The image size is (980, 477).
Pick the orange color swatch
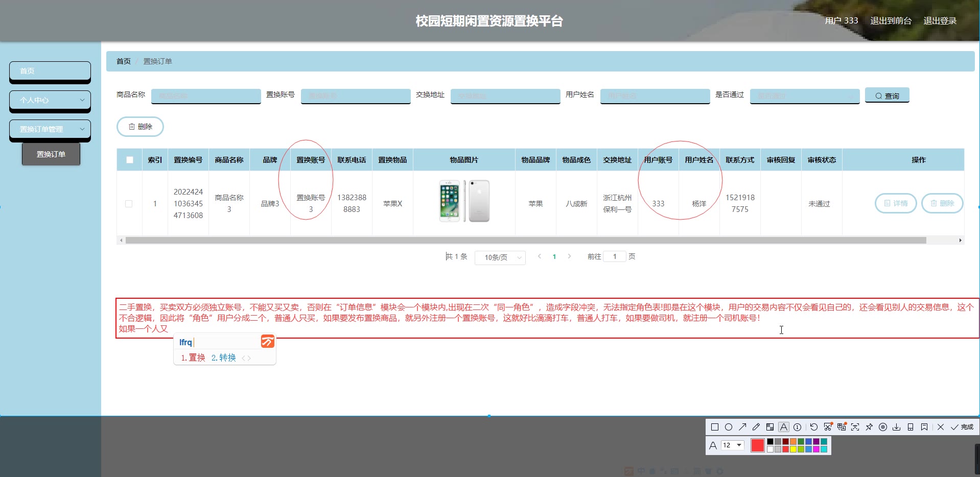(x=793, y=442)
